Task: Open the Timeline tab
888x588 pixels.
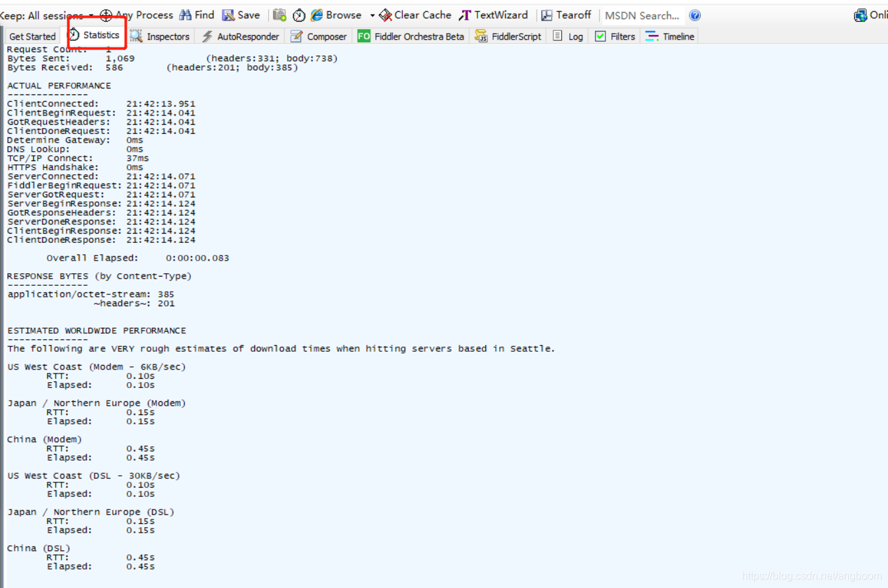Action: tap(669, 37)
